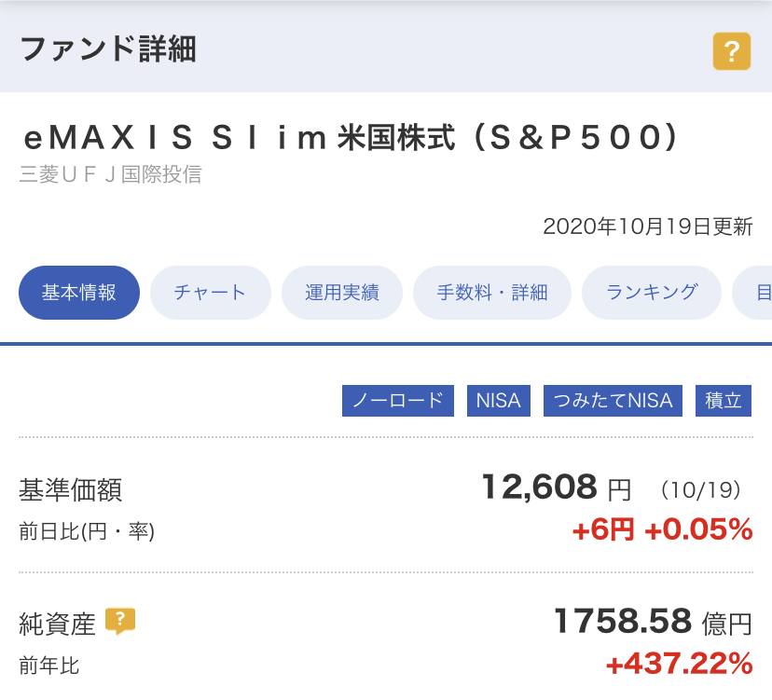This screenshot has height=700, width=772.
Task: Show help bubble beside 純資産
Action: click(120, 621)
